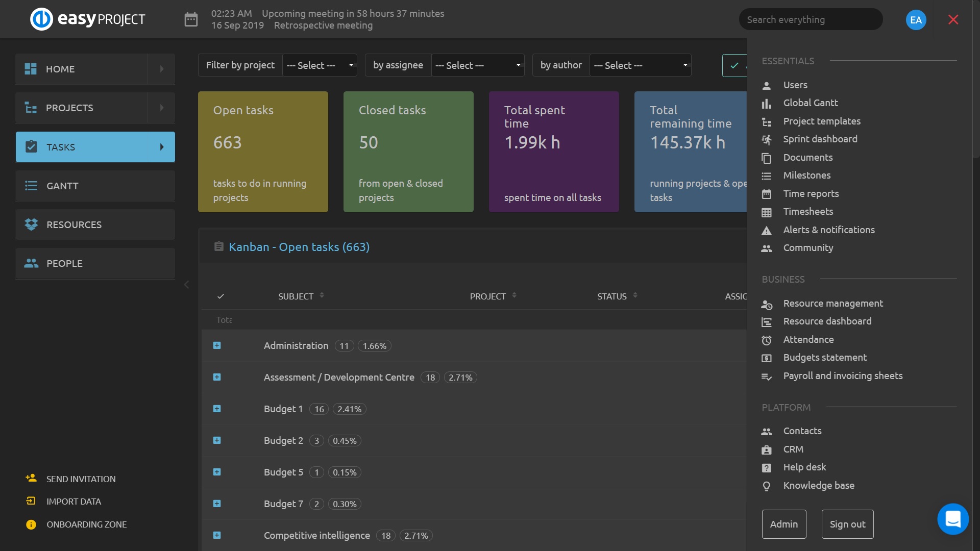The image size is (980, 551).
Task: Click the Attendance clock icon
Action: click(766, 340)
